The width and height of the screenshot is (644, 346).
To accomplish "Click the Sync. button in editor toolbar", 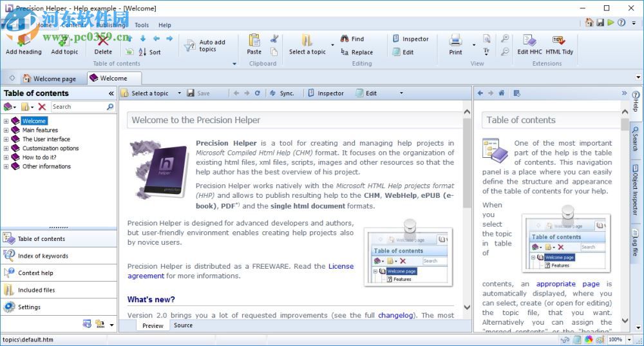I will coord(281,93).
